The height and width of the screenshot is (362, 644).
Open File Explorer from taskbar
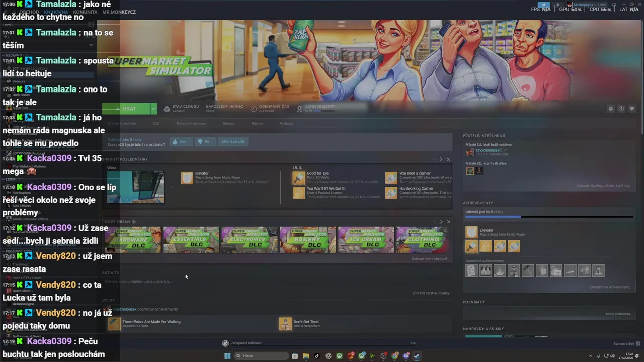(x=306, y=356)
